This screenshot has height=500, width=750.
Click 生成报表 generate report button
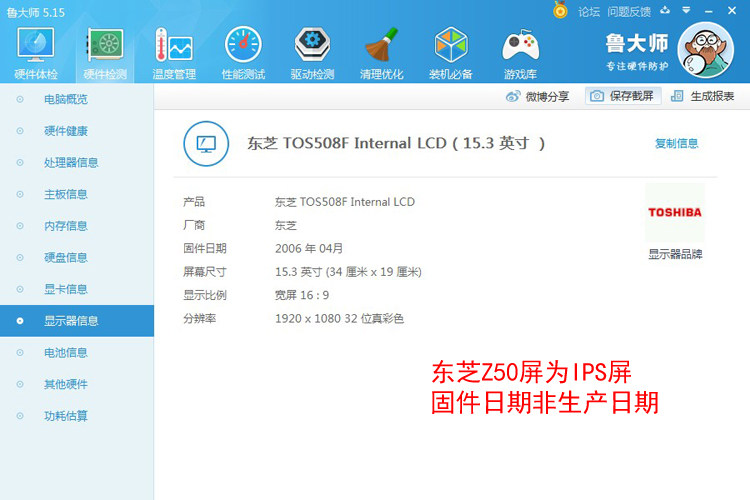coord(703,96)
